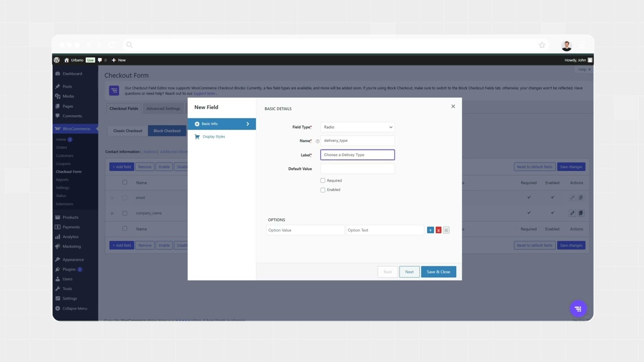Tick the email row checkbox
644x362 pixels.
(125, 198)
